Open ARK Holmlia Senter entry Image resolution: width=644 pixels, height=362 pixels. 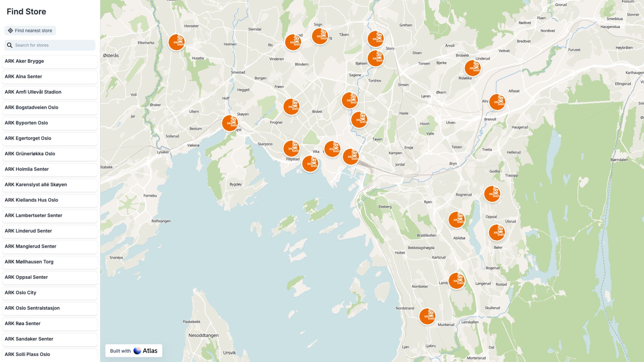(x=50, y=169)
